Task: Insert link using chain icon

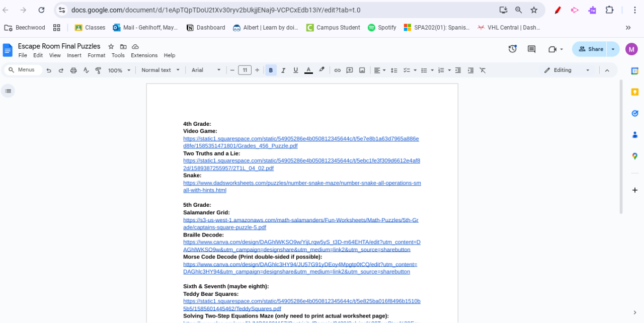Action: [337, 70]
